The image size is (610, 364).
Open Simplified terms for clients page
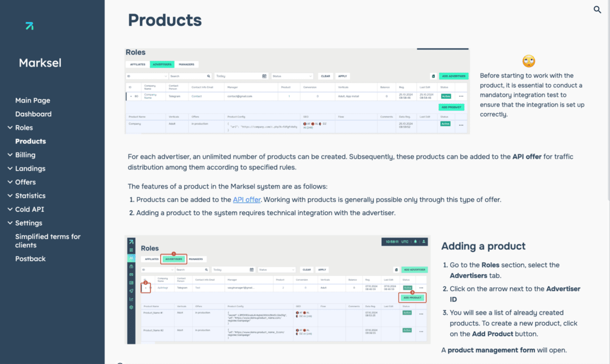point(48,241)
